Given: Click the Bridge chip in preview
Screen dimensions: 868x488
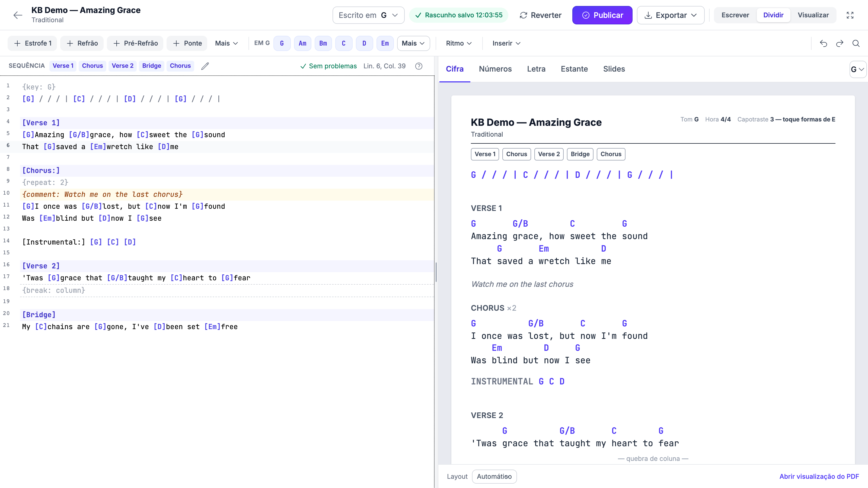Looking at the screenshot, I should click(580, 154).
